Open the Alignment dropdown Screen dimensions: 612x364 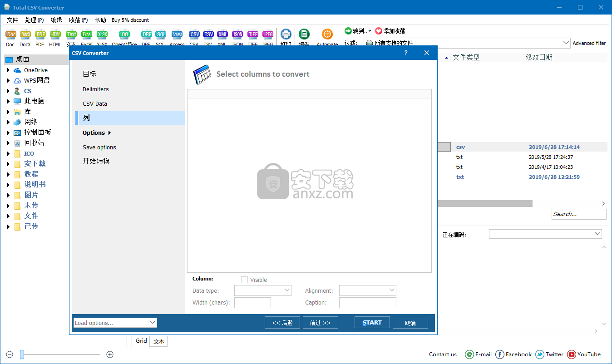[x=368, y=290]
